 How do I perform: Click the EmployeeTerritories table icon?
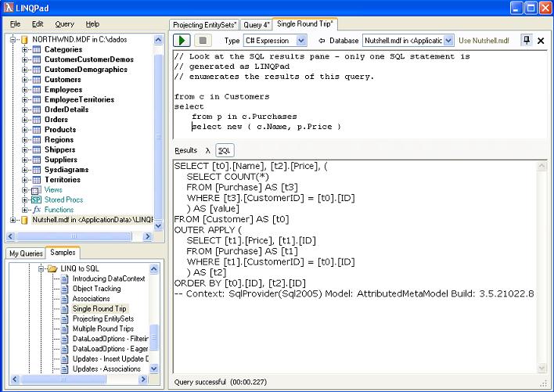[37, 99]
